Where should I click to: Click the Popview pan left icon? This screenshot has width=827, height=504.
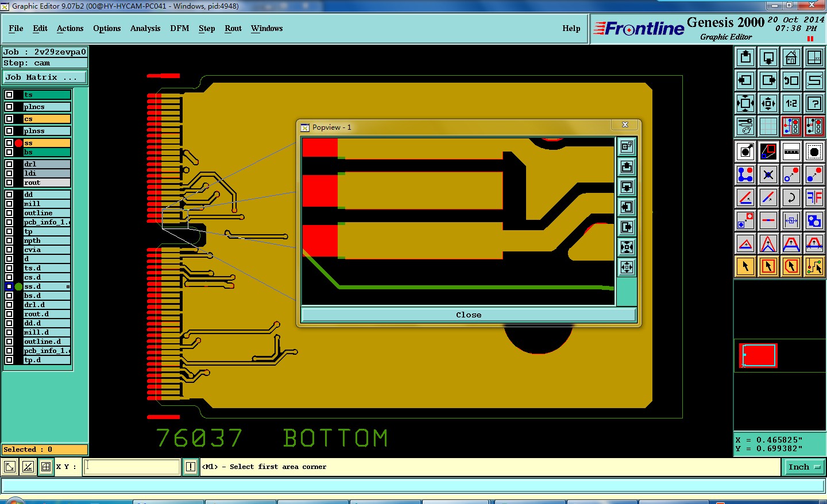point(627,207)
